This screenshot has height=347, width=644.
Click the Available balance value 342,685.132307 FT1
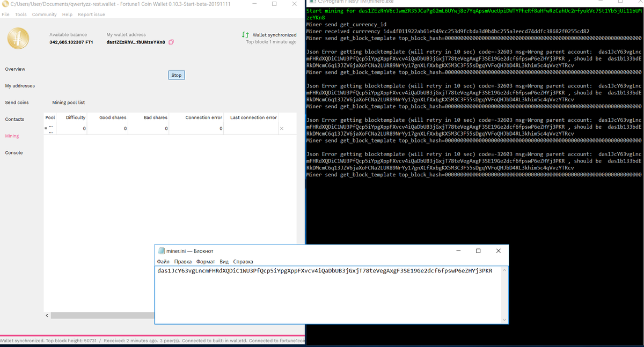[x=71, y=42]
